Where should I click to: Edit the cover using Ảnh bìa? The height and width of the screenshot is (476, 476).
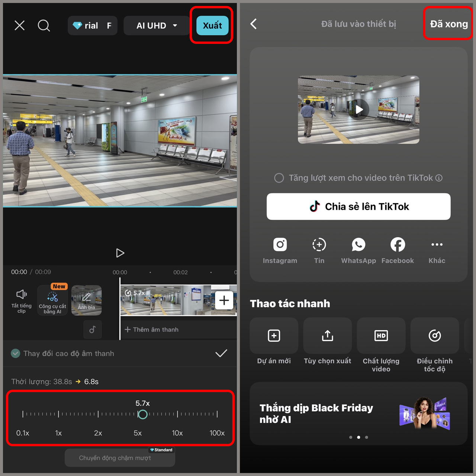point(86,300)
